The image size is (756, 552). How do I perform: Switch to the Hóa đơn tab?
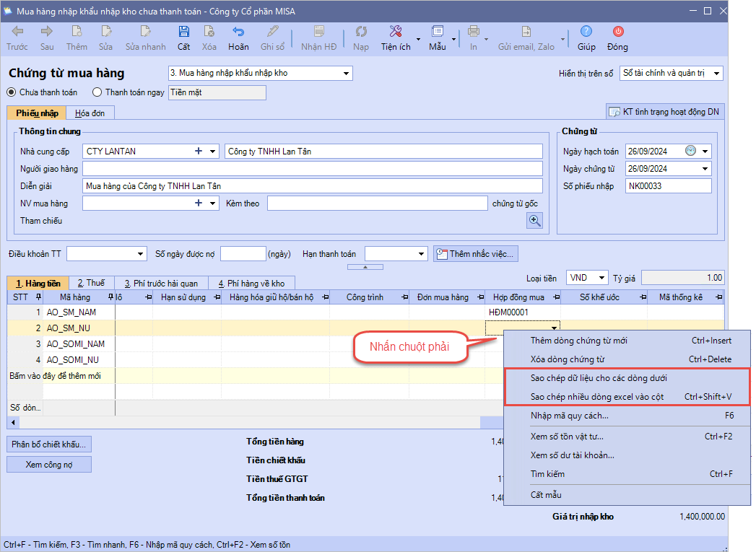click(x=90, y=113)
